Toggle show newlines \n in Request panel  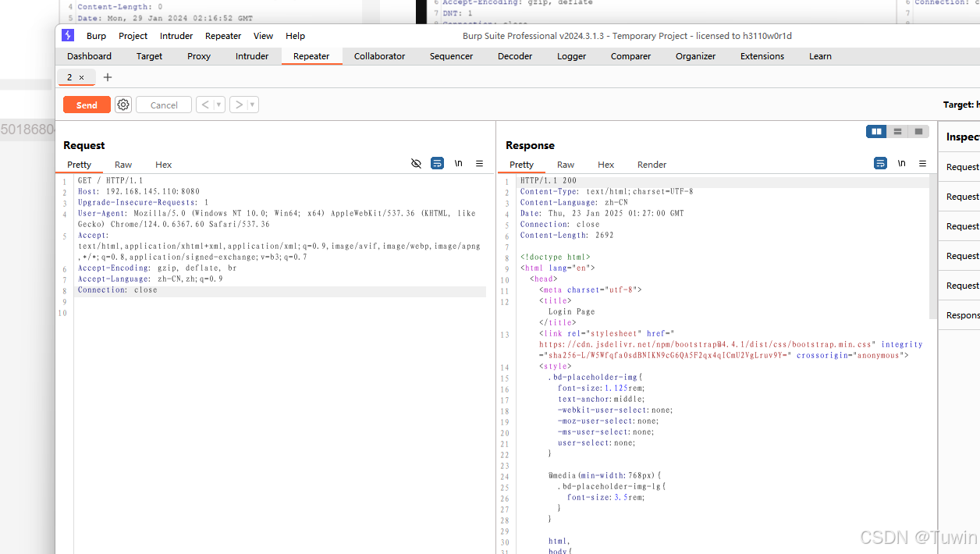click(x=459, y=163)
